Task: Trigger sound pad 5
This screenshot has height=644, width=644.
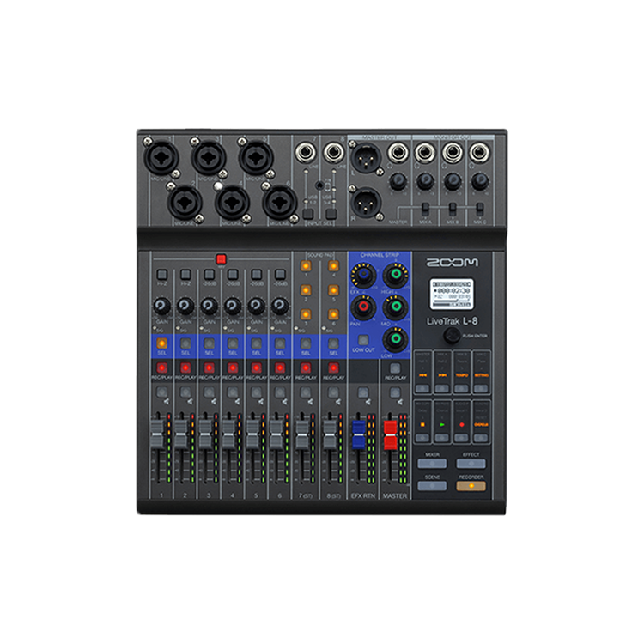Action: [x=333, y=290]
